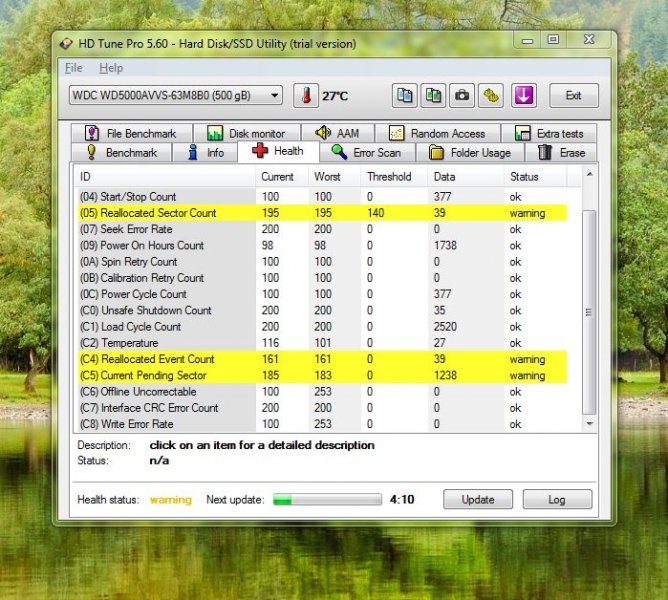Switch to the Info tab
Image resolution: width=668 pixels, height=600 pixels.
tap(205, 152)
